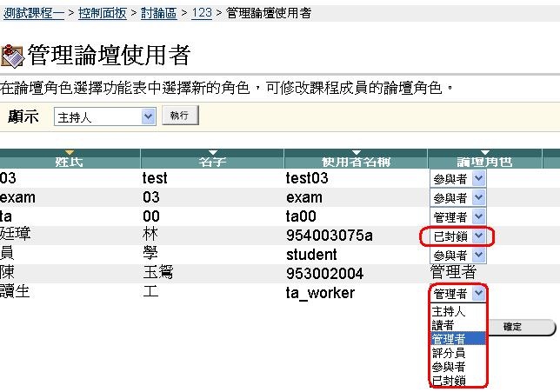Sort by 使用者名稱 column arrow
The height and width of the screenshot is (392, 560).
(356, 153)
